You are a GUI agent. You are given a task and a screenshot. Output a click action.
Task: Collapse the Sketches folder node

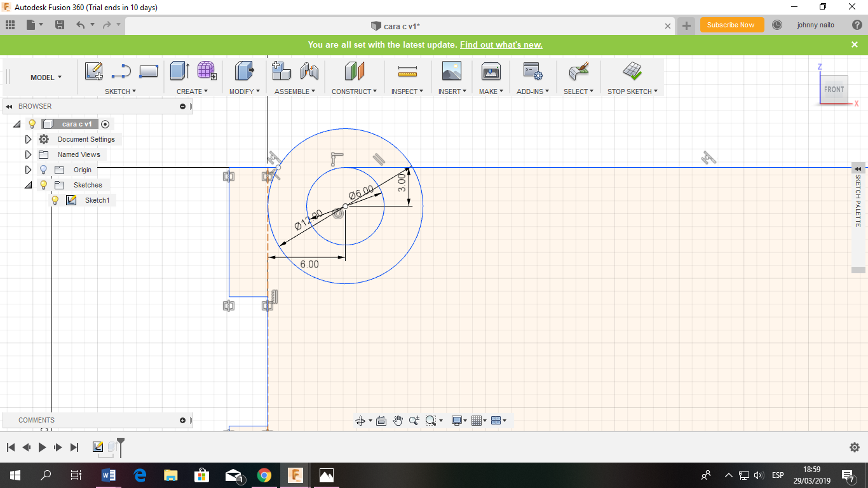coord(28,185)
